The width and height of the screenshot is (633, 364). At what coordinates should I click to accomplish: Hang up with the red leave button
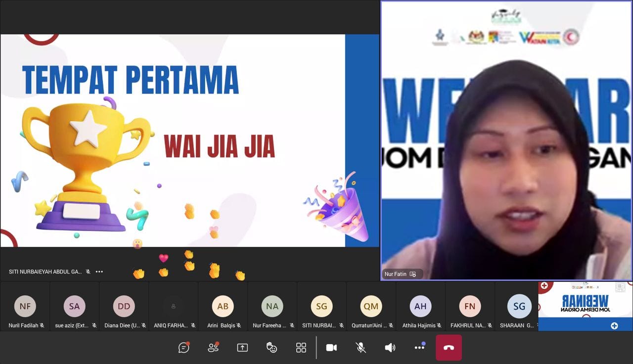tap(449, 348)
